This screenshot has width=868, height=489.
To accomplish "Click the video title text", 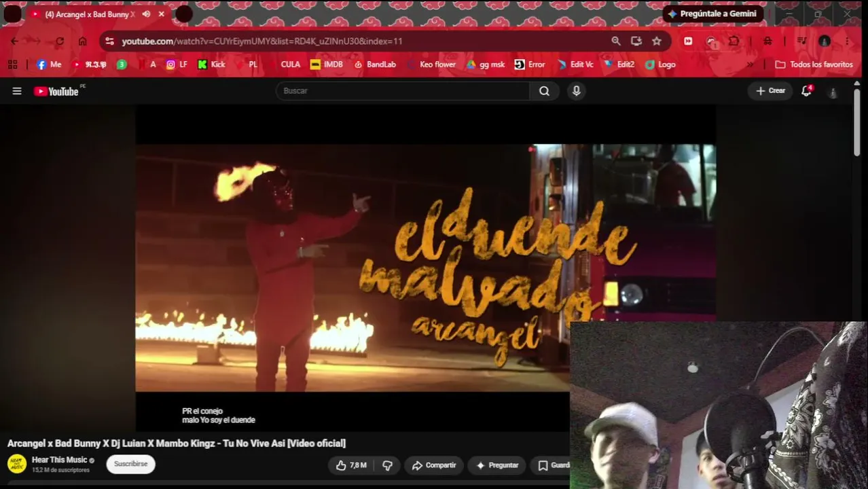I will [x=177, y=443].
